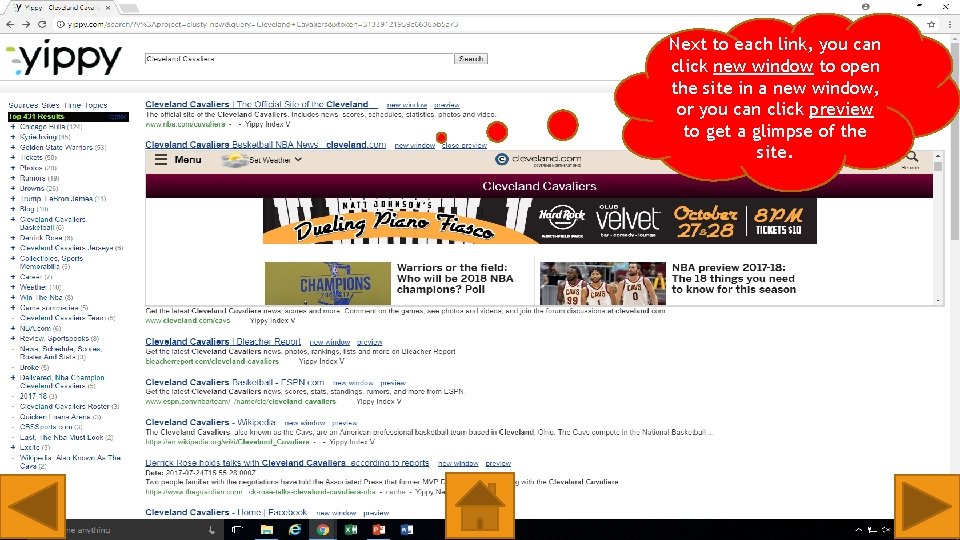Select the Topics tab in the sidebar
The height and width of the screenshot is (540, 960).
tap(96, 105)
